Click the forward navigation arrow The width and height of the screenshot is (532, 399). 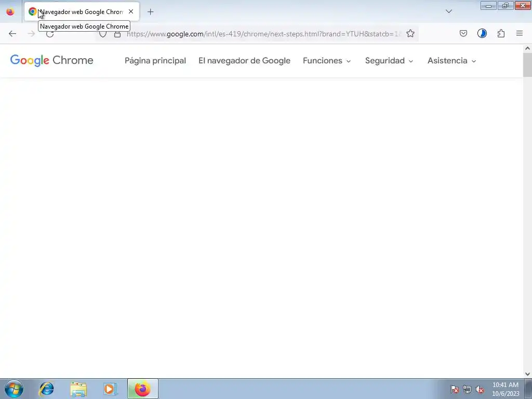(31, 34)
